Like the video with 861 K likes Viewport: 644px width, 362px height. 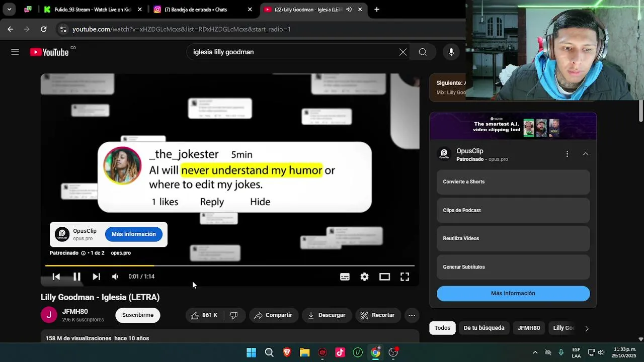[x=204, y=315]
